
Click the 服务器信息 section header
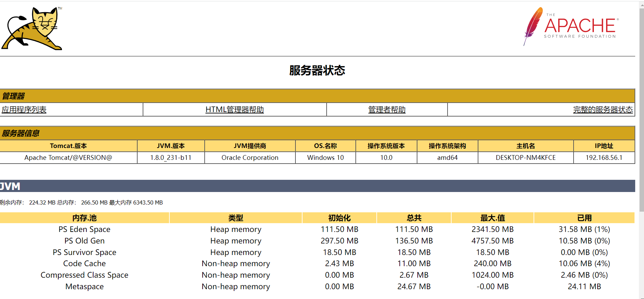coord(317,133)
